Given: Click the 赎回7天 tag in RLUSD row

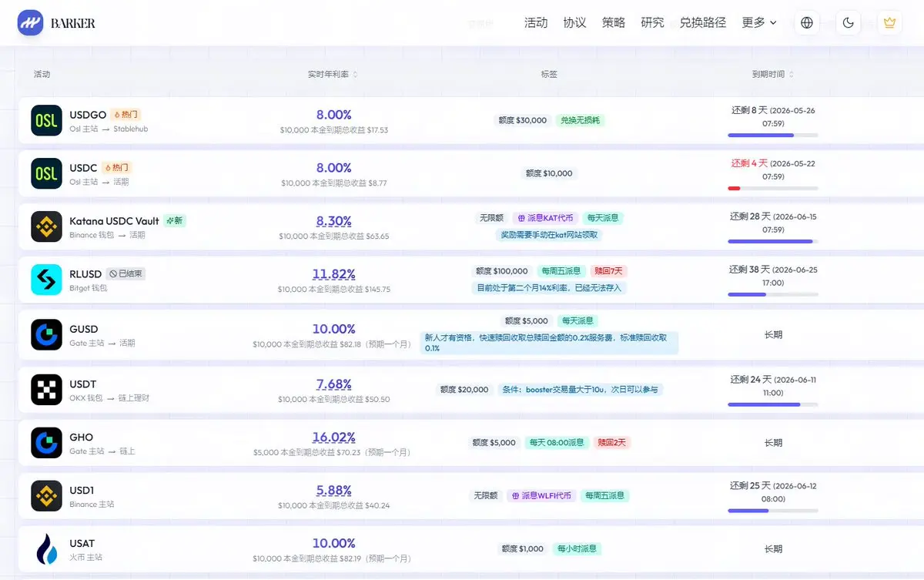Looking at the screenshot, I should [x=608, y=271].
